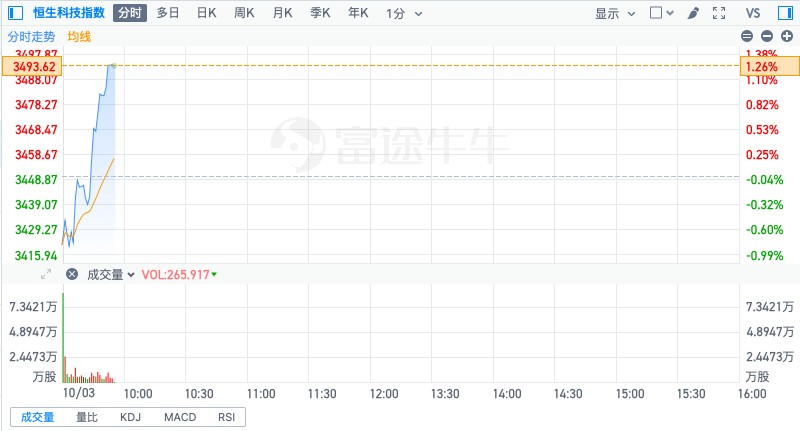The width and height of the screenshot is (800, 431).
Task: Toggle the right sidebar panel icon
Action: point(786,13)
